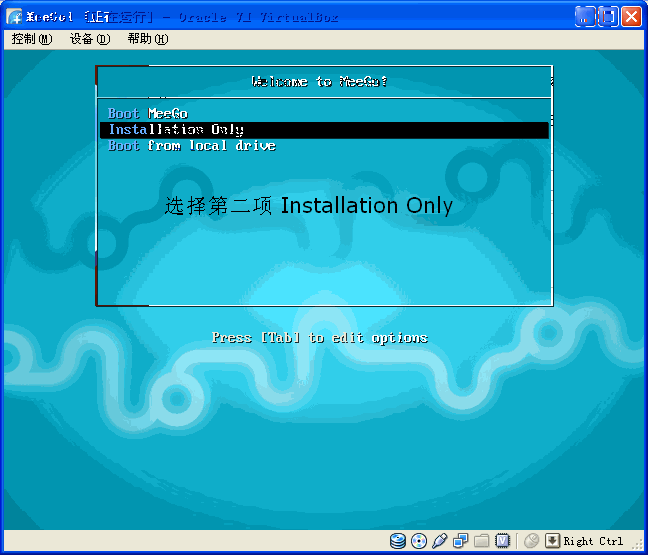Select the Installation Only boot entry
The image size is (648, 555).
(324, 130)
